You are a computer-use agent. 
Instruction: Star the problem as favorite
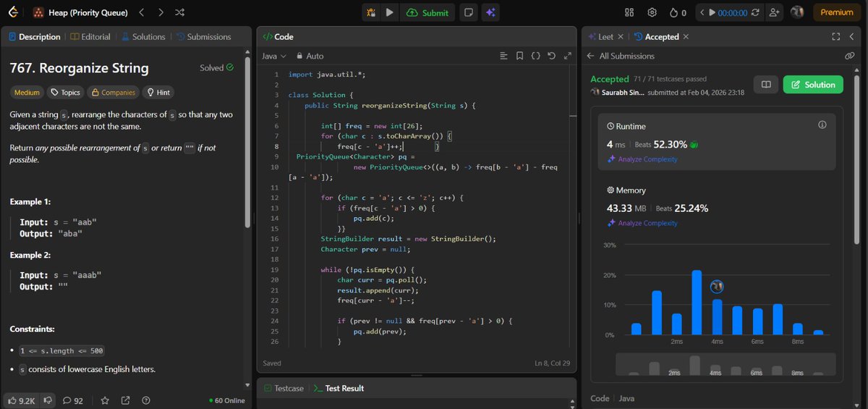point(105,400)
